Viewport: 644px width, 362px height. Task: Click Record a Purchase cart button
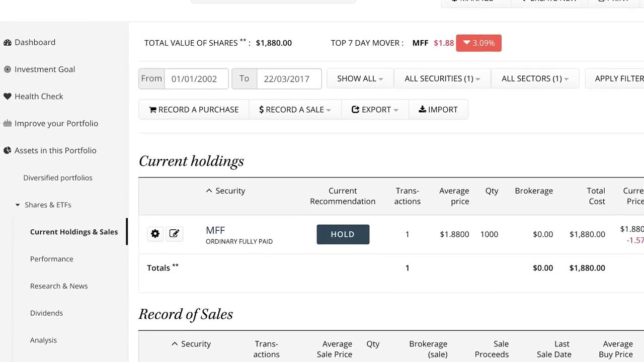[x=194, y=110]
